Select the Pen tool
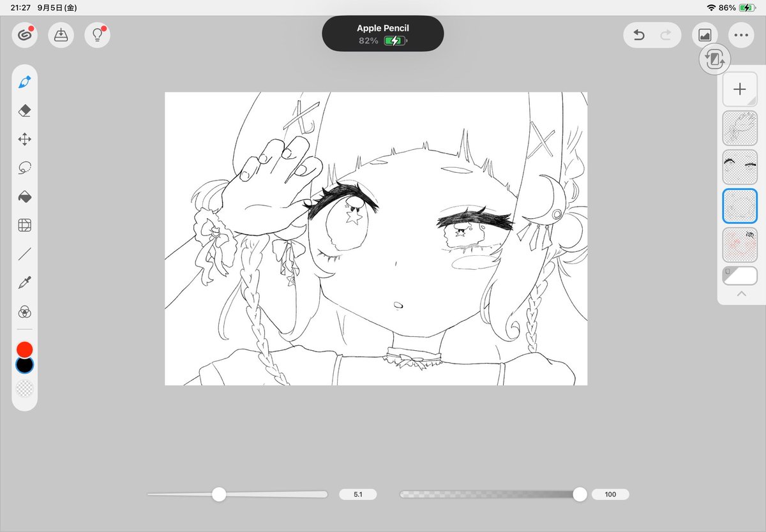 coord(25,82)
